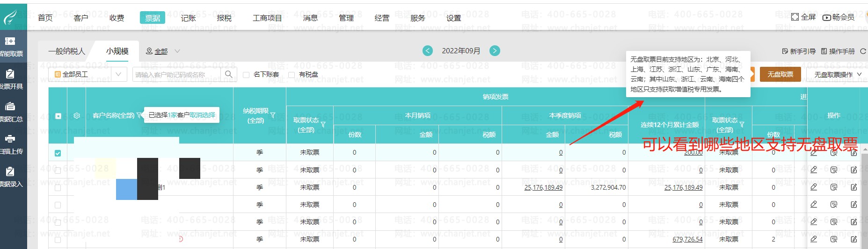
Task: Click rightmost note icon in 679,726.54 row
Action: click(854, 239)
